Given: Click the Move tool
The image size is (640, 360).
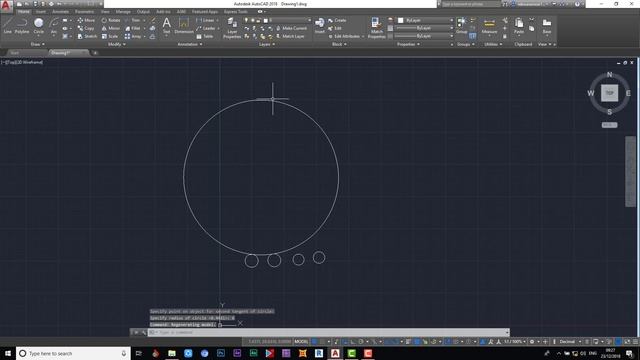Looking at the screenshot, I should pyautogui.click(x=86, y=20).
